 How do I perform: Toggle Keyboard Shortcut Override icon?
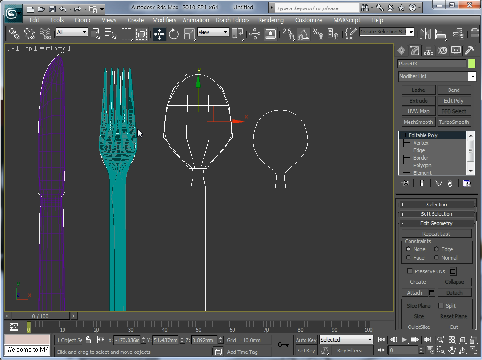[271, 34]
